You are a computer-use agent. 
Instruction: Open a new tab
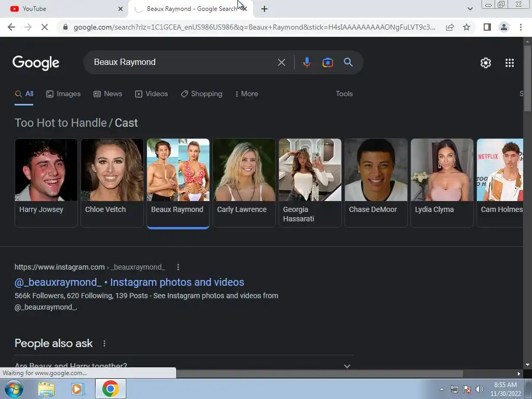point(264,9)
